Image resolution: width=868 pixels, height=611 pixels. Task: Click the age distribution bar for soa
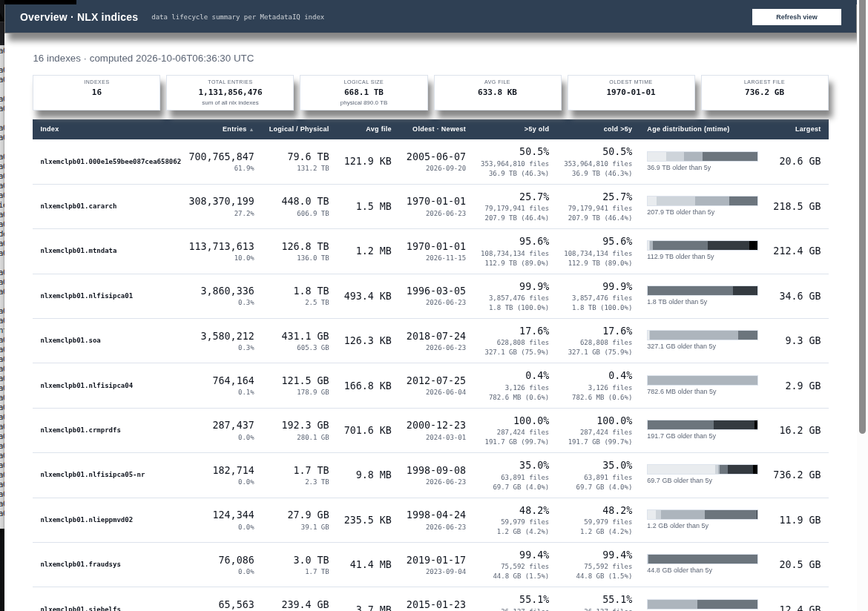702,335
